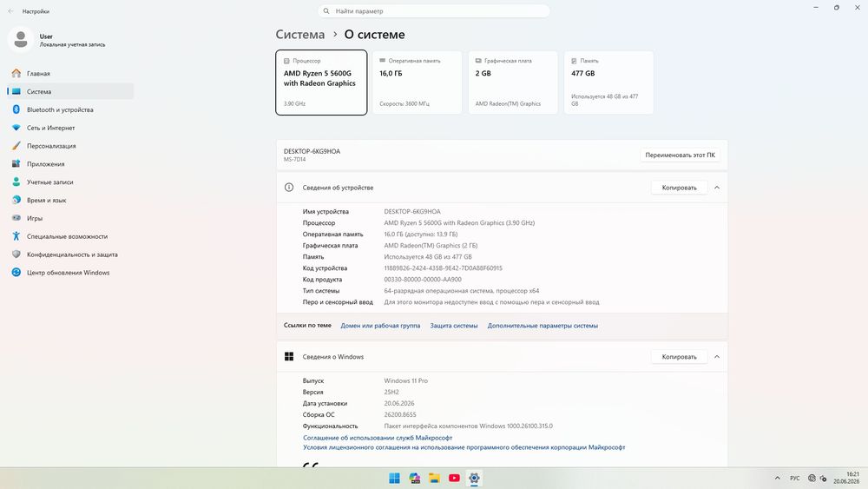The height and width of the screenshot is (489, 868).
Task: Click the MS-7D14 model text
Action: click(294, 160)
